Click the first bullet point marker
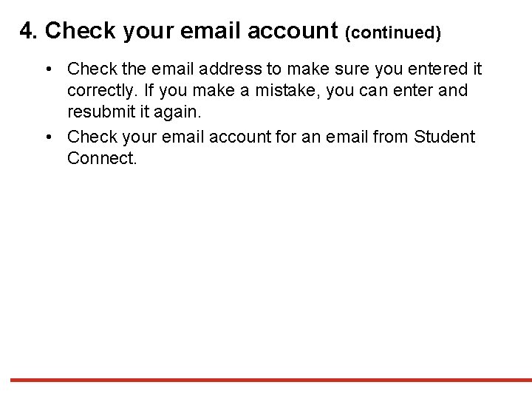Viewport: 532px width, 399px height. 47,69
